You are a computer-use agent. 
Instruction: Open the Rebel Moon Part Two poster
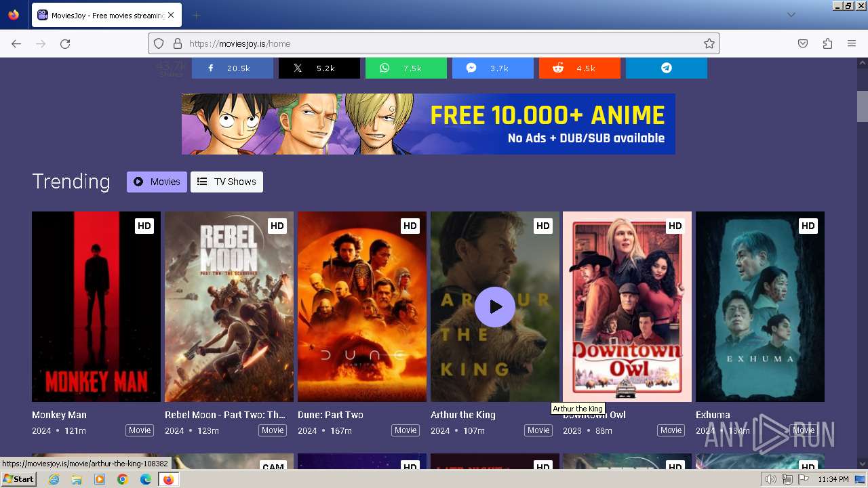(x=229, y=306)
